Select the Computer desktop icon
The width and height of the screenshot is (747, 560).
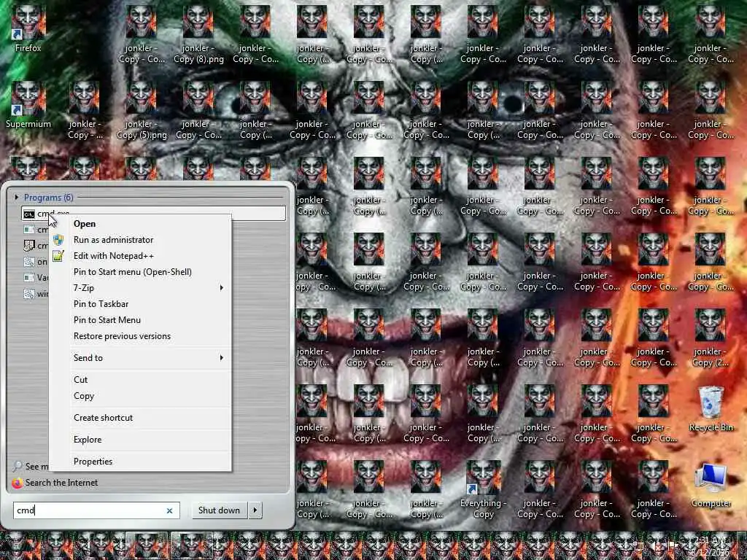click(x=711, y=485)
